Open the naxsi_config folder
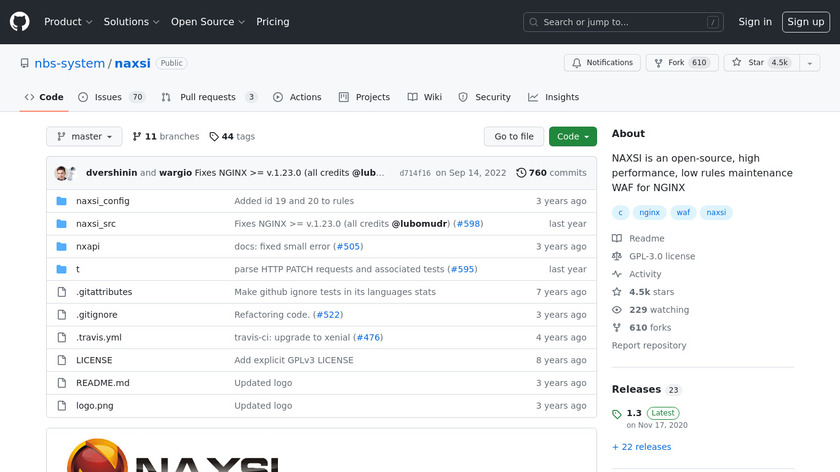The height and width of the screenshot is (472, 840). pyautogui.click(x=103, y=201)
